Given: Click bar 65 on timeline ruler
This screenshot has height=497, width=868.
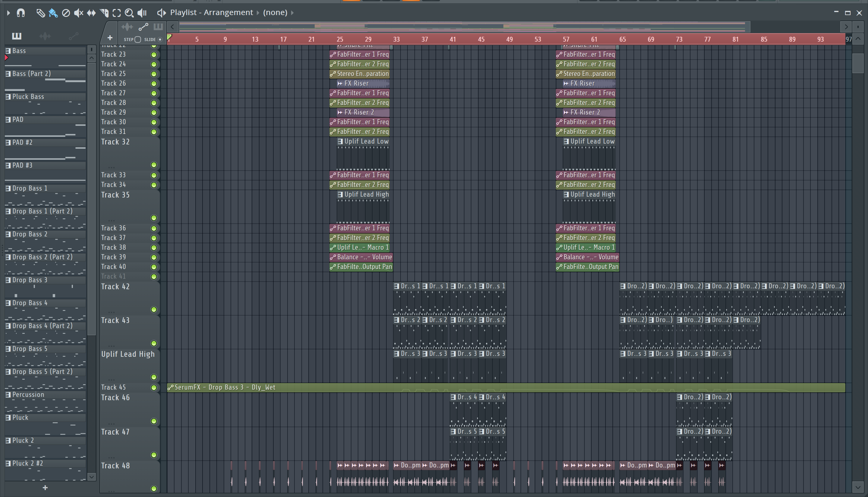Looking at the screenshot, I should (x=622, y=39).
